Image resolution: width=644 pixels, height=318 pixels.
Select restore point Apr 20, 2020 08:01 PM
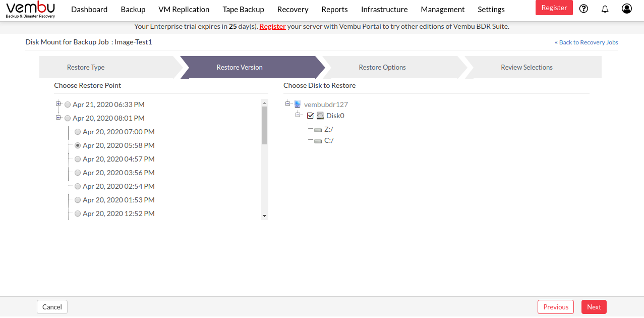[x=68, y=118]
